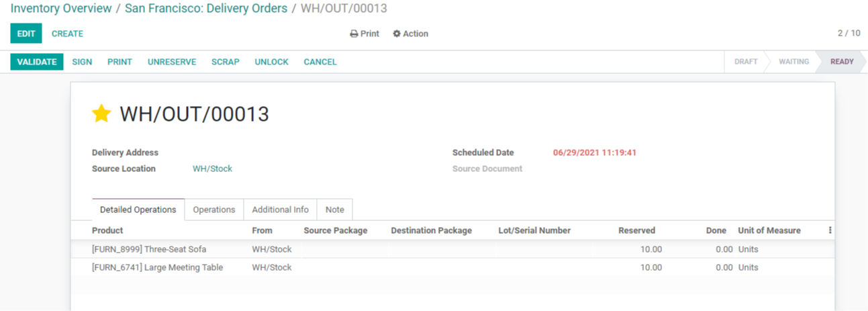Viewport: 868px width, 311px height.
Task: Open the Note tab
Action: tap(334, 210)
